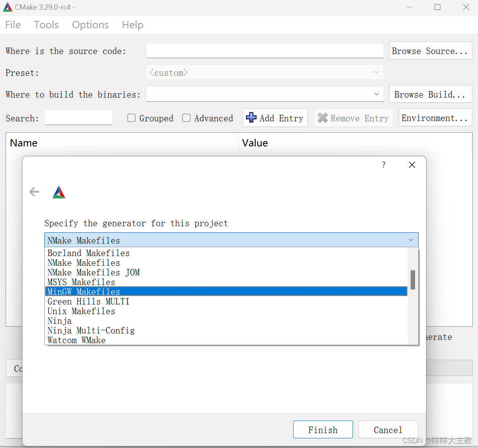The image size is (478, 448).
Task: Click the question mark help icon on the dialog
Action: tap(383, 165)
